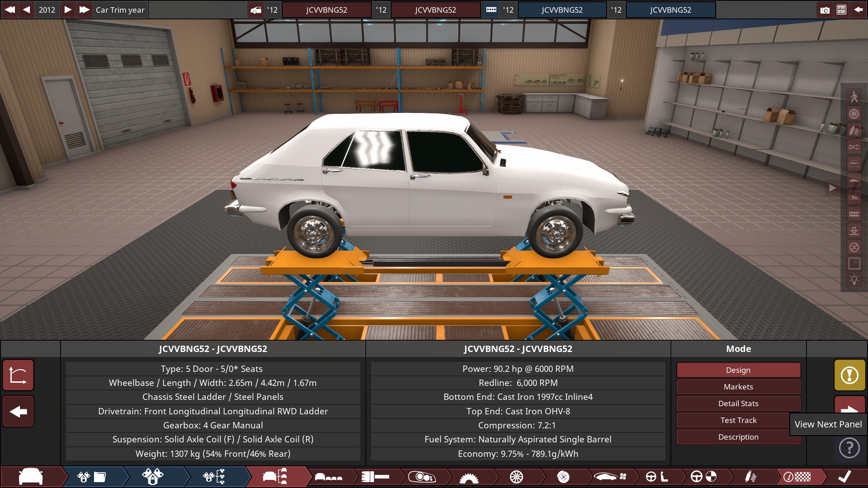Expand the side panel with the arrow
This screenshot has width=868, height=488.
pos(832,188)
